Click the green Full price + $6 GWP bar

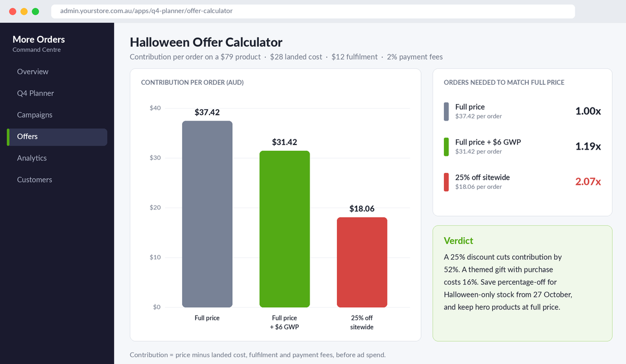tap(285, 229)
